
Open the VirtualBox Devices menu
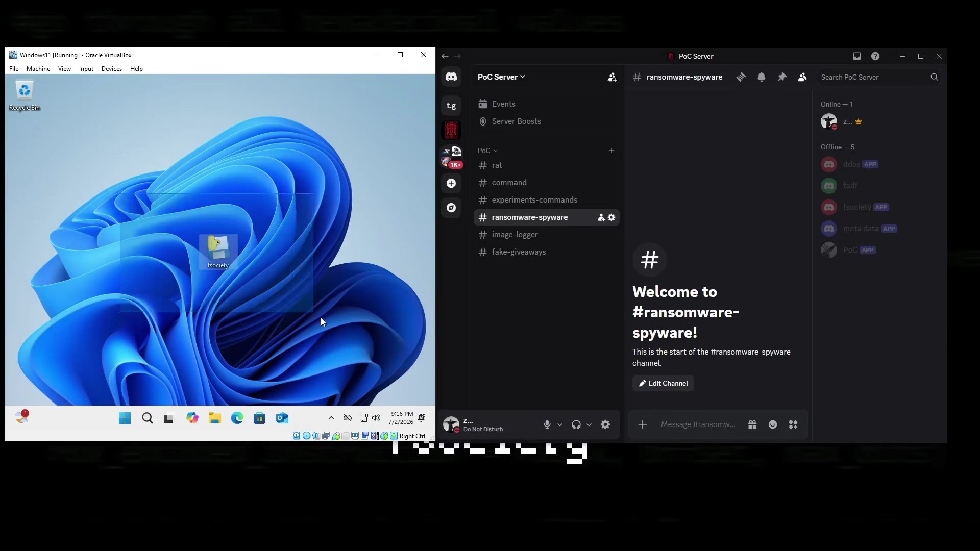coord(112,69)
